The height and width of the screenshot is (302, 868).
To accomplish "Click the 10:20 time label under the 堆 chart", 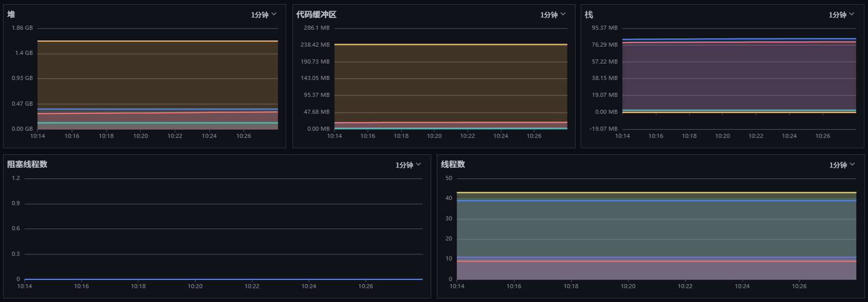I will click(140, 136).
